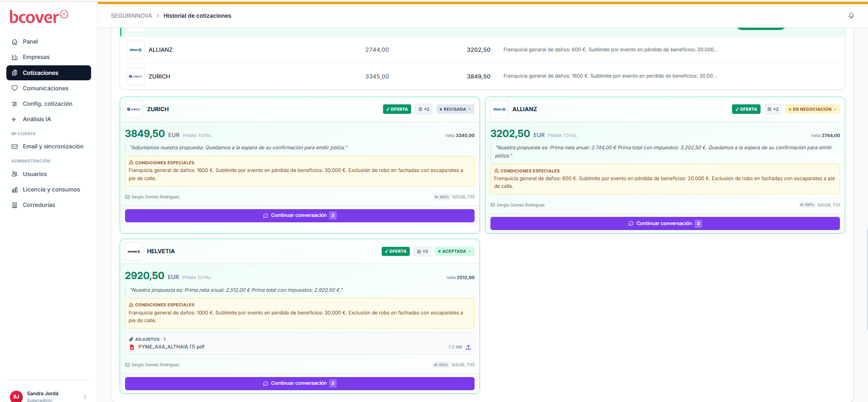Click Sergio Gomez Rodriguez on the ZURICH card

click(x=155, y=197)
